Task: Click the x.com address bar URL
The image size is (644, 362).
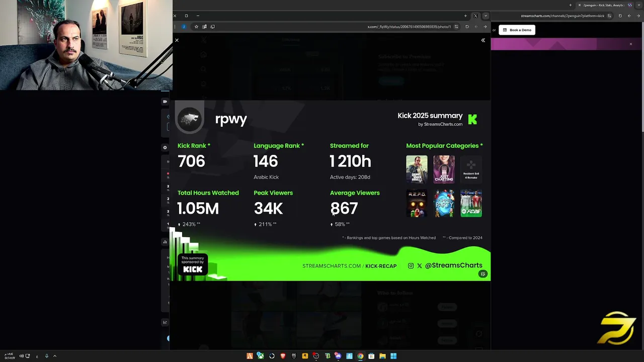Action: [409, 27]
